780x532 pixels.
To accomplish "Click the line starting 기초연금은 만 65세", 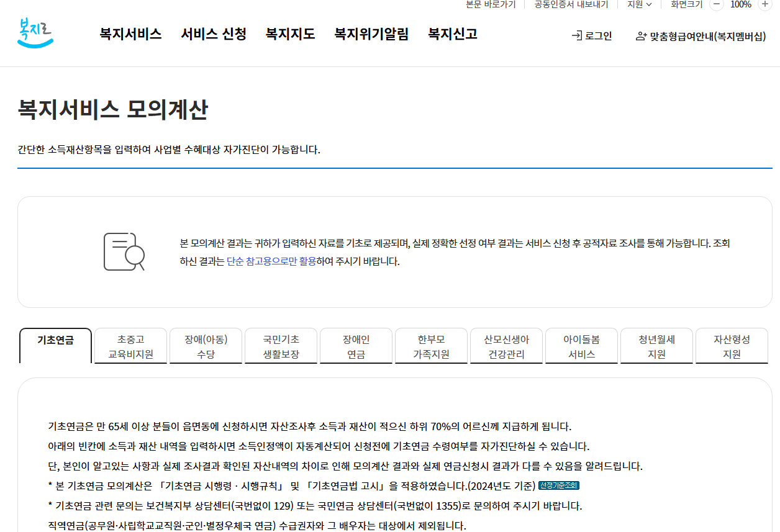I will (309, 426).
